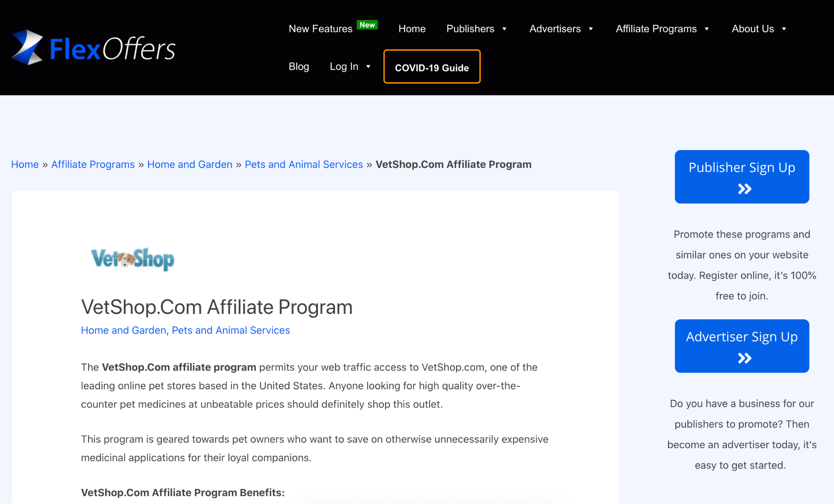Click the FlexOffers logo
Screen dimensions: 834x504
pyautogui.click(x=93, y=48)
